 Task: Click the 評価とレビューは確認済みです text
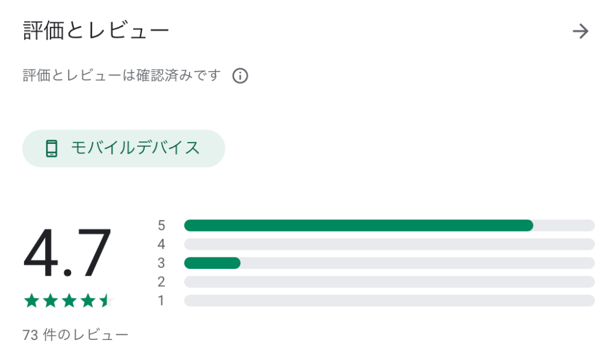coord(122,75)
